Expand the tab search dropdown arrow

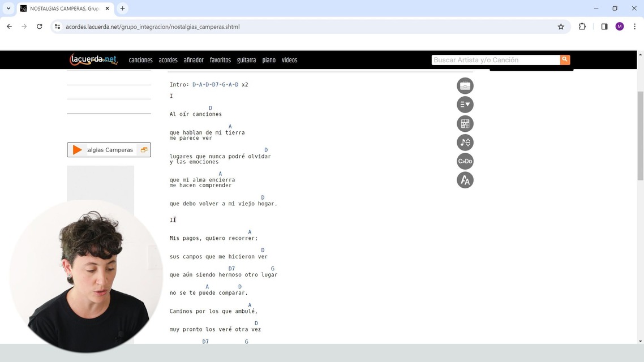pyautogui.click(x=8, y=8)
